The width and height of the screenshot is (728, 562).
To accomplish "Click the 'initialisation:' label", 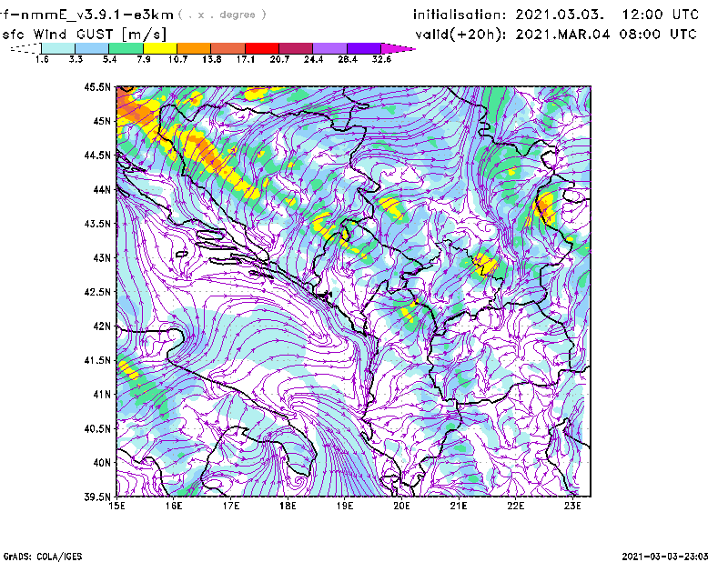I will 460,15.
